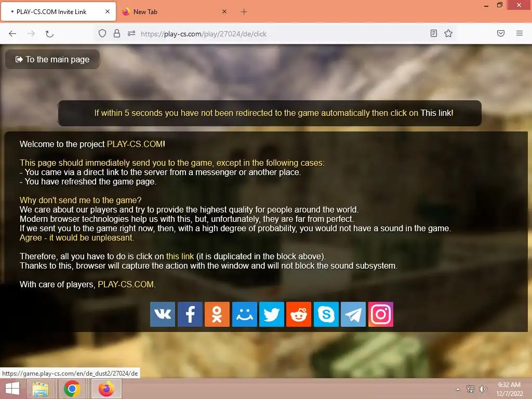
Task: Click 'this link' in the Therefore sentence
Action: pyautogui.click(x=180, y=257)
